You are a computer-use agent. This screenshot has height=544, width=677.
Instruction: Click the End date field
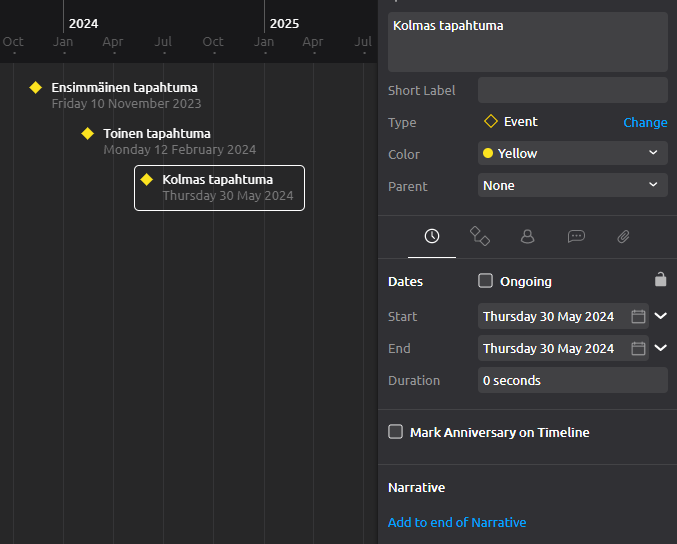[x=563, y=348]
